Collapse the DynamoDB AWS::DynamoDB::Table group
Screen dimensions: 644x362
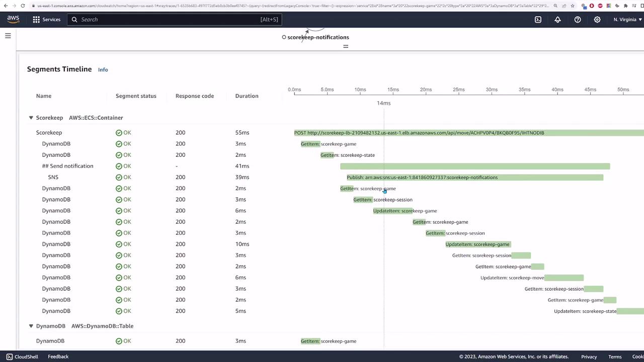[x=31, y=326]
